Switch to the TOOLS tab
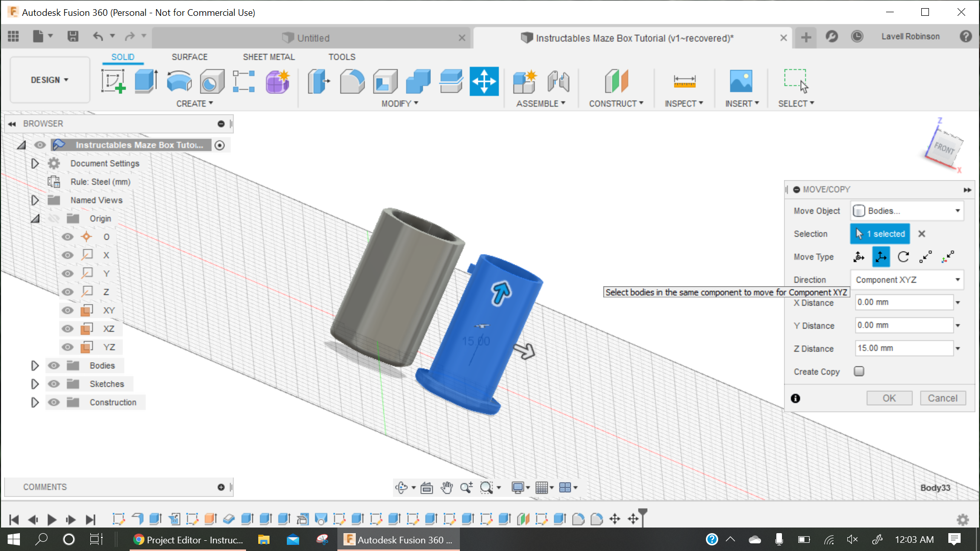Image resolution: width=980 pixels, height=551 pixels. click(341, 57)
